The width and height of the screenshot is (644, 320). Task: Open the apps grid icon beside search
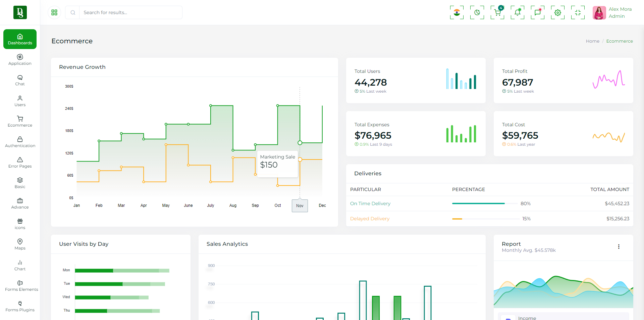(54, 12)
